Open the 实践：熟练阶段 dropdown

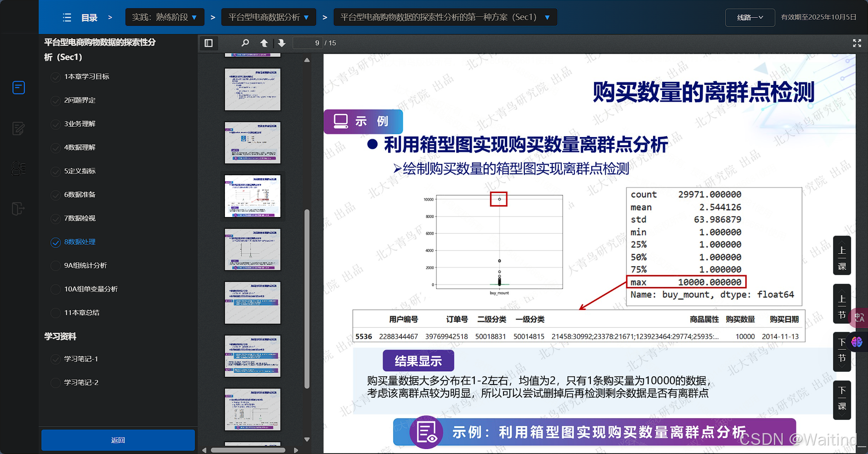(165, 17)
